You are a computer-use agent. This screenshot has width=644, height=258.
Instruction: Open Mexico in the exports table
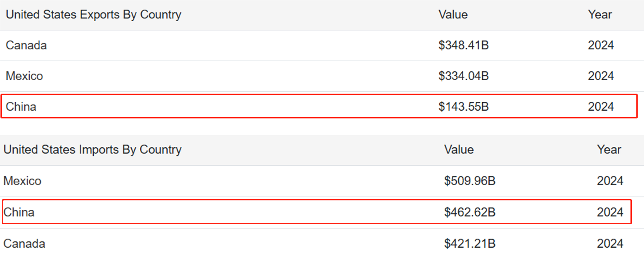(x=24, y=76)
